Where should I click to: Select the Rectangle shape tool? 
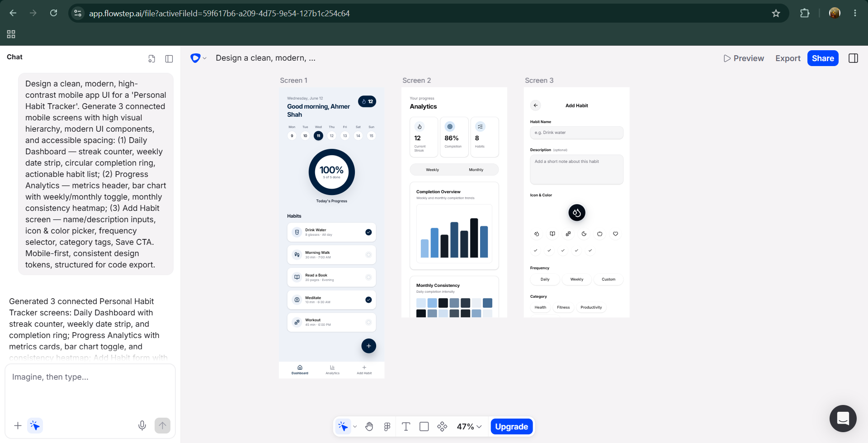tap(424, 426)
